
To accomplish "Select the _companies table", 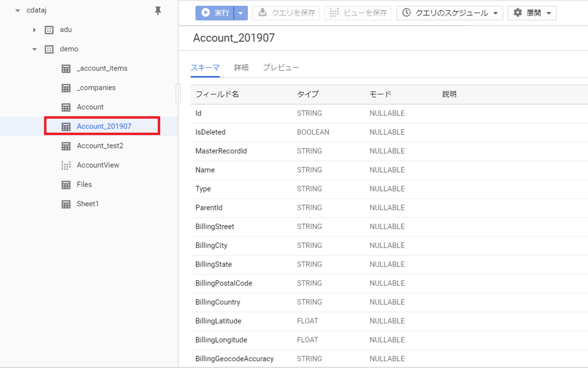I will 96,88.
